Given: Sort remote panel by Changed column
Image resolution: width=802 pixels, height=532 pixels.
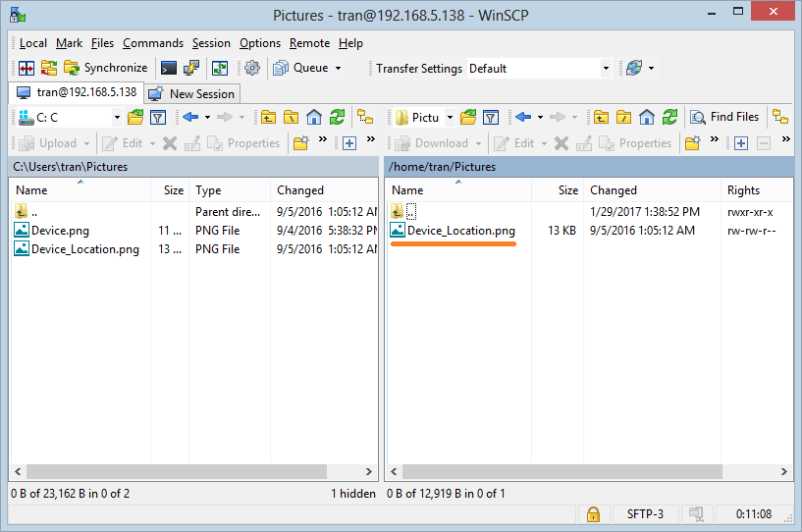Looking at the screenshot, I should click(652, 190).
